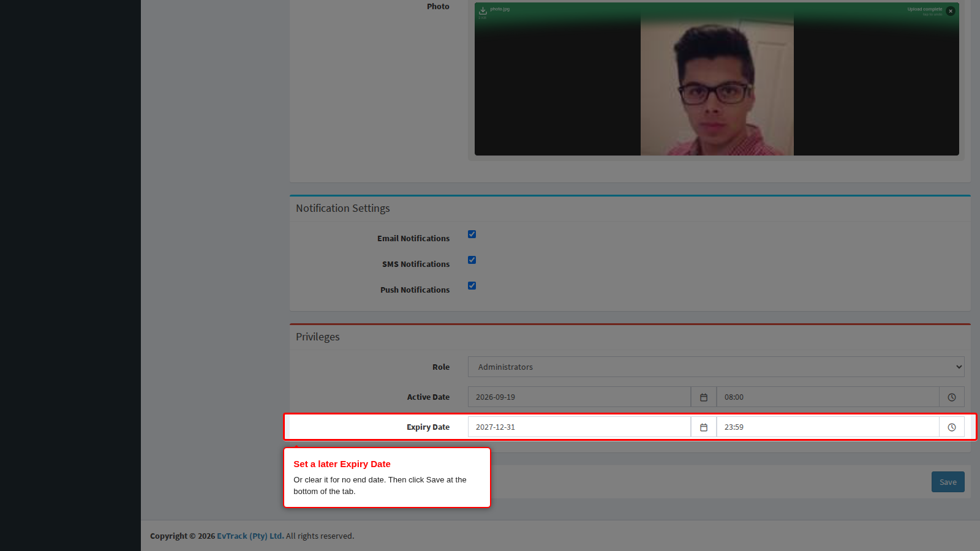Screen dimensions: 980x551
Task: Open the Expiry Date time picker clock
Action: coord(952,427)
